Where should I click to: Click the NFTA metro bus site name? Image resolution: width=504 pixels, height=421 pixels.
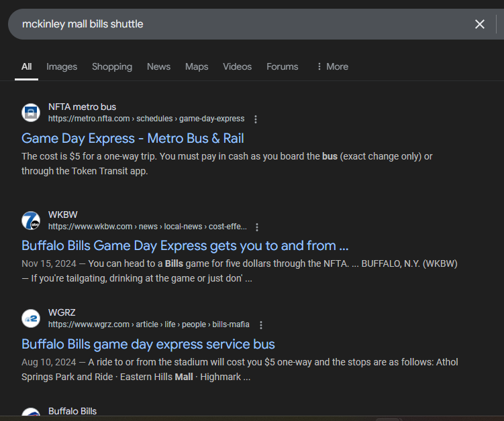(x=82, y=107)
